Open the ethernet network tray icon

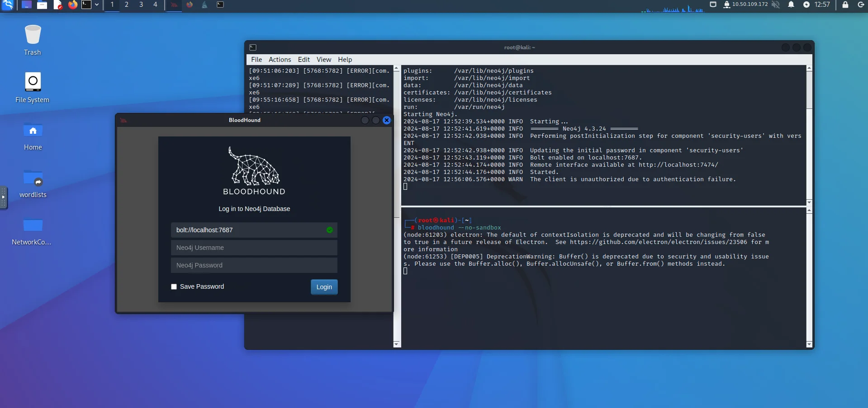click(713, 5)
